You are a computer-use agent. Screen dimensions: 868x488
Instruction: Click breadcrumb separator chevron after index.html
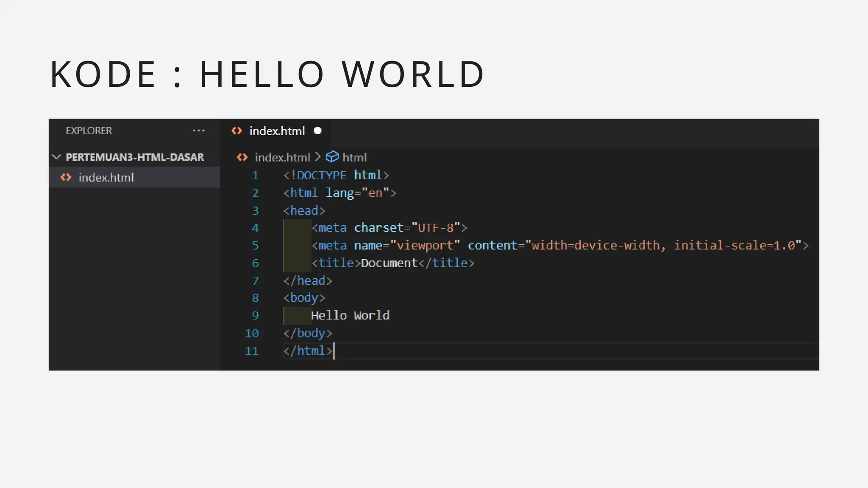tap(318, 157)
